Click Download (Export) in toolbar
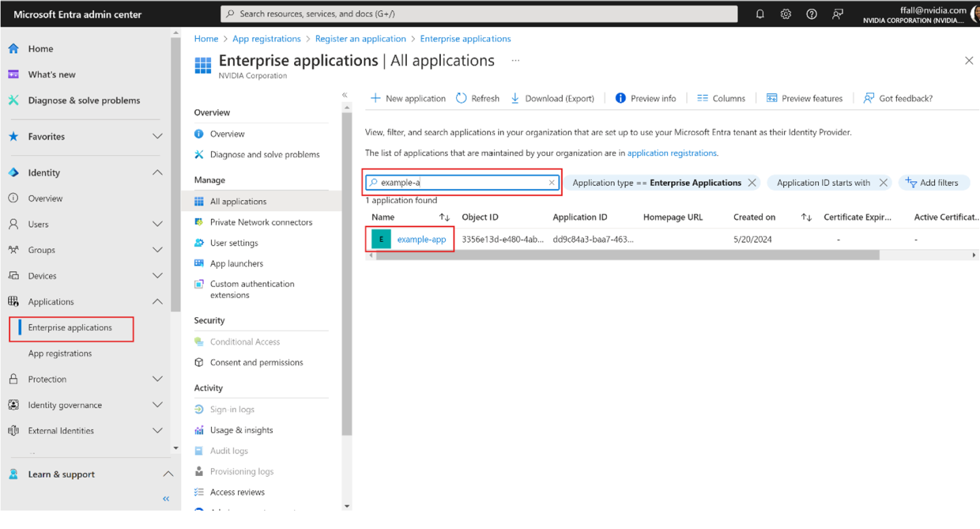The image size is (980, 529). click(x=552, y=98)
